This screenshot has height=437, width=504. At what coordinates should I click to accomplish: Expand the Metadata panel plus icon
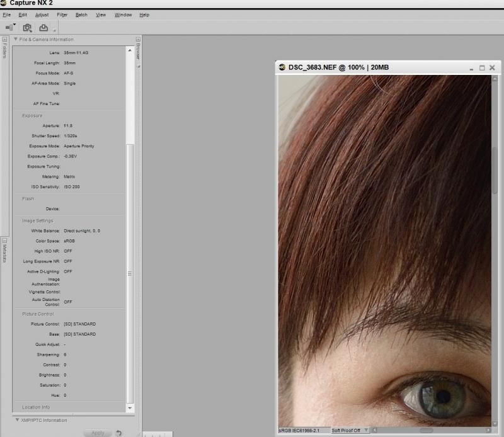pos(4,241)
